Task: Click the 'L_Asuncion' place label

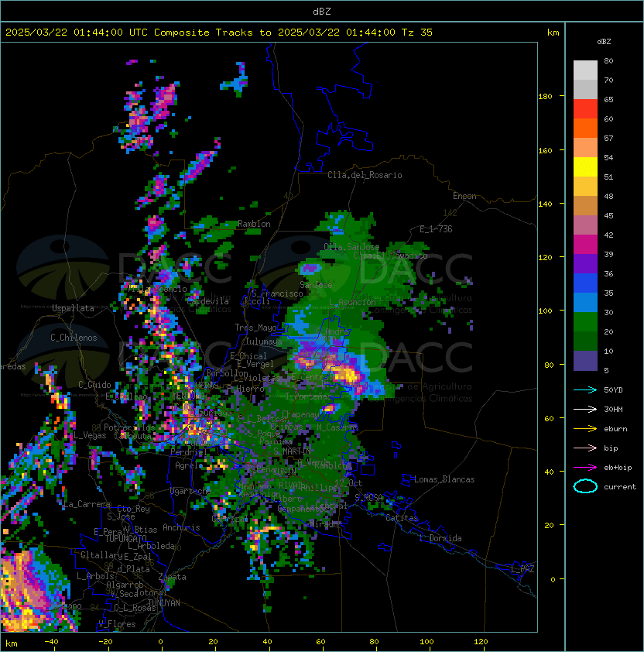Action: tap(352, 302)
